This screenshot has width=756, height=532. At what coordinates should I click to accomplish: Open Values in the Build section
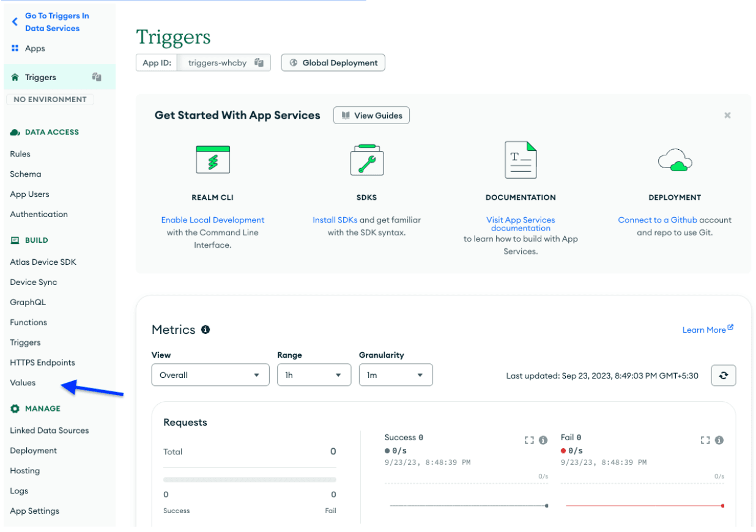click(x=23, y=383)
